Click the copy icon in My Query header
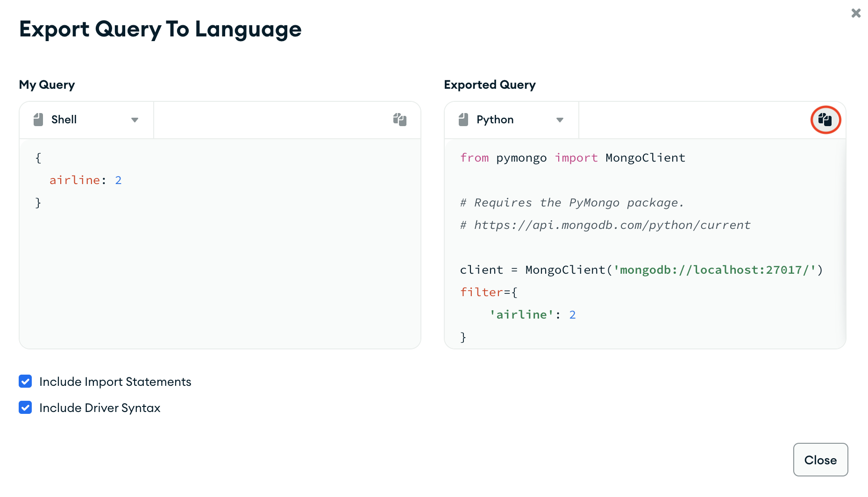 tap(399, 120)
